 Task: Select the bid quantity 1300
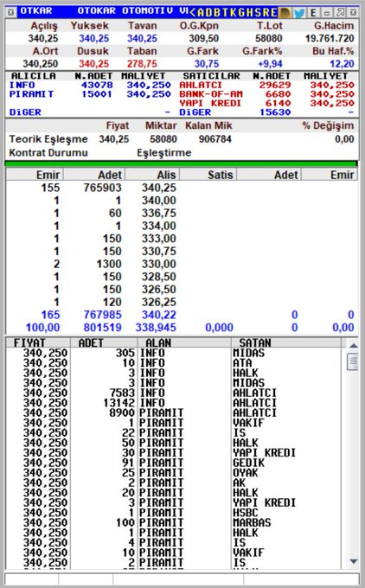click(x=109, y=264)
